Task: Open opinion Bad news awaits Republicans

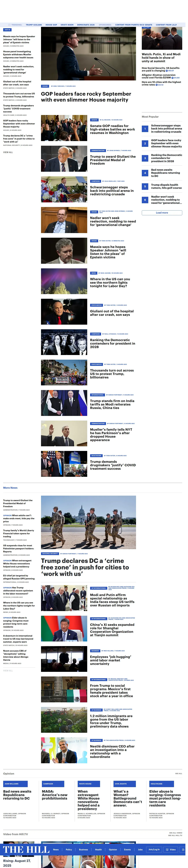Action: [x=17, y=795]
